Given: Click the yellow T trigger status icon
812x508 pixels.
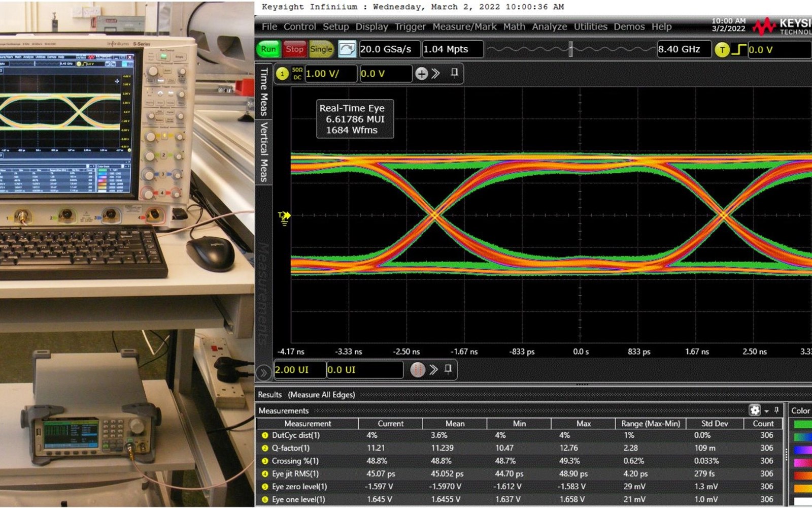Looking at the screenshot, I should [x=722, y=49].
